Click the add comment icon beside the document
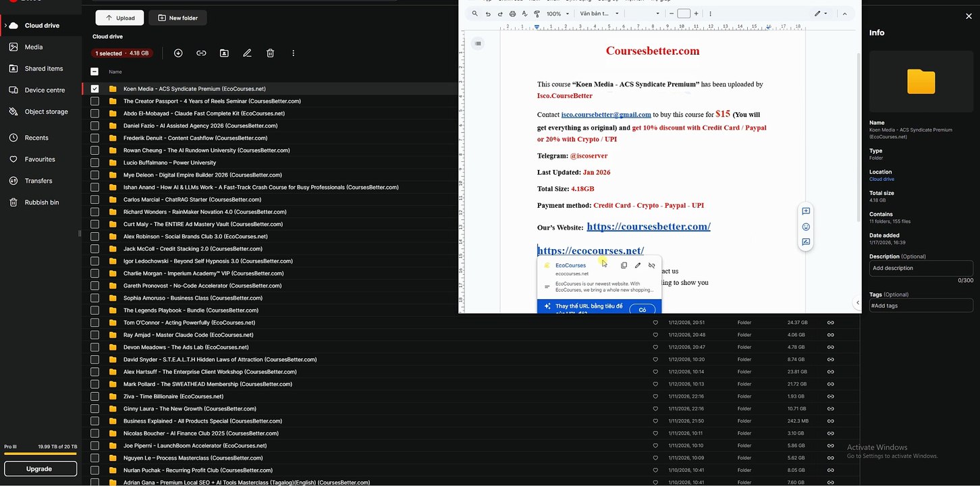 tap(806, 211)
